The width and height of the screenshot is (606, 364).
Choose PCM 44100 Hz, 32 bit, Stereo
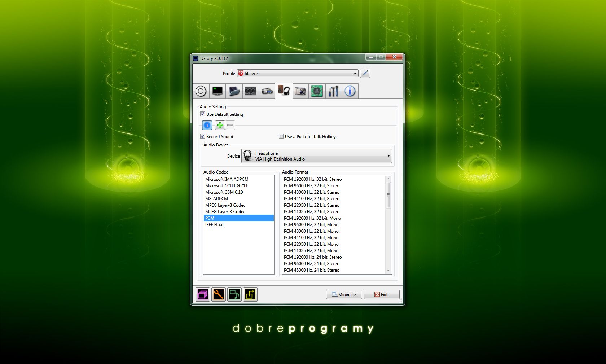coord(334,198)
